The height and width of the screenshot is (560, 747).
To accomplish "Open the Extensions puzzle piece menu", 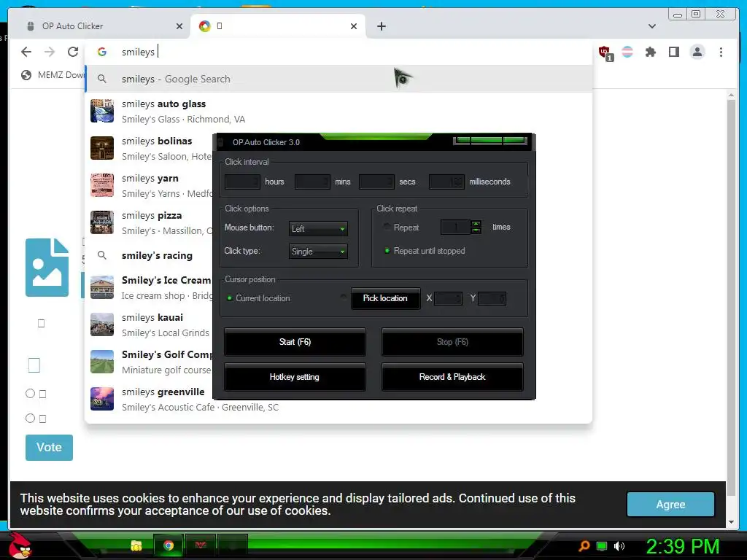I will pyautogui.click(x=650, y=52).
